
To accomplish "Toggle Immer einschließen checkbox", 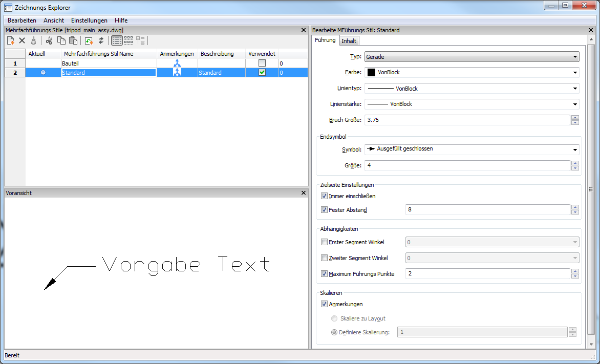I will (x=324, y=196).
